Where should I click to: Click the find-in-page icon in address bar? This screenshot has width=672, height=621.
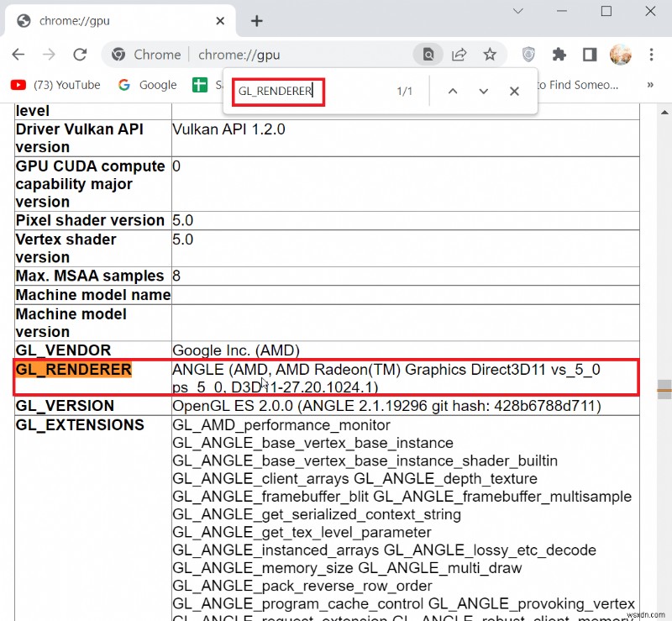[x=428, y=55]
